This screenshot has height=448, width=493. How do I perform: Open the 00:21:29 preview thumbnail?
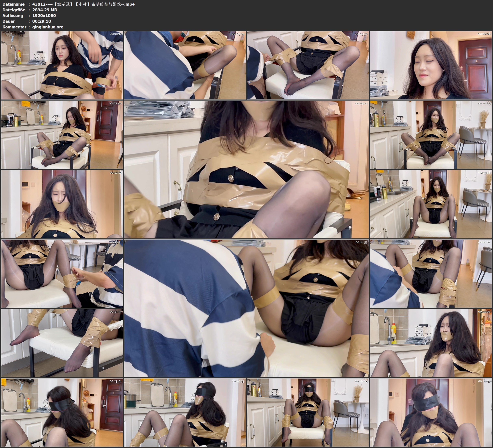431,343
